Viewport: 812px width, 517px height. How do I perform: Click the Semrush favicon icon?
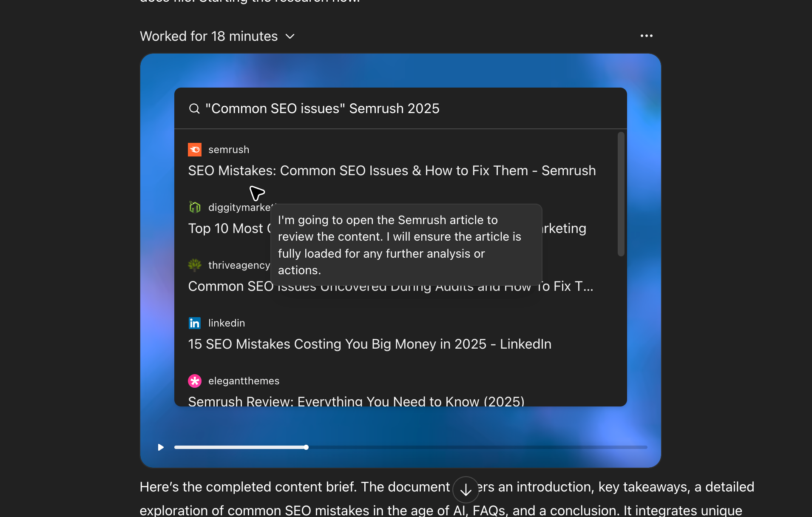click(195, 150)
